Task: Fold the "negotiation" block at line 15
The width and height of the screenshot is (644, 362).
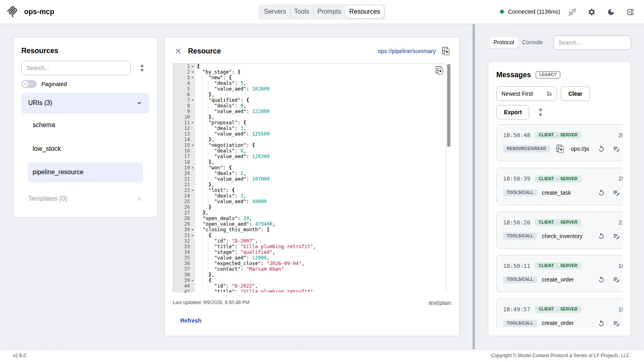Action: point(193,145)
